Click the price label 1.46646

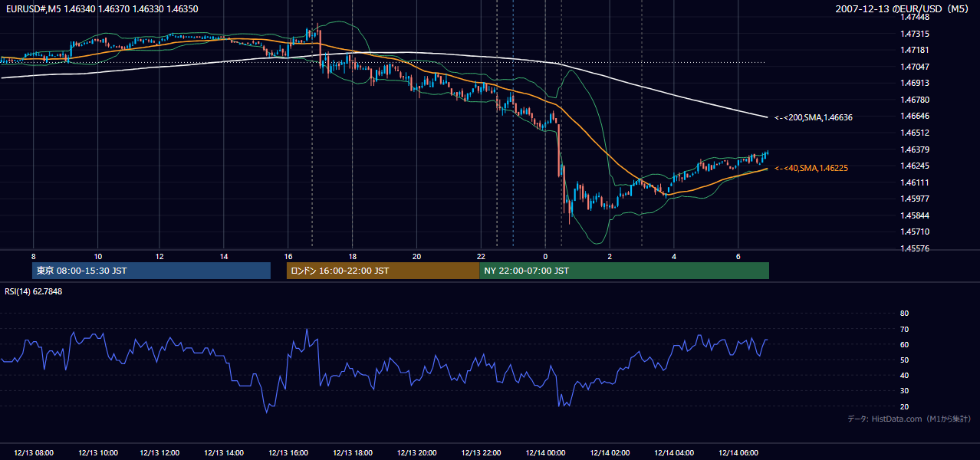[x=916, y=116]
